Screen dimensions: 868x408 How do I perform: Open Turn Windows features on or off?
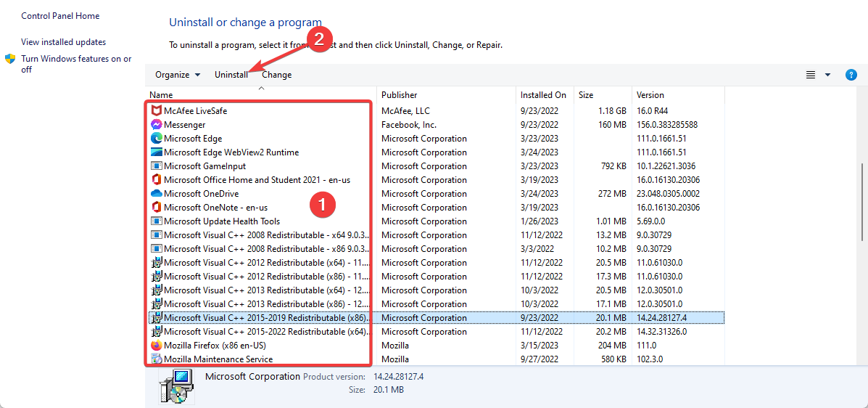click(x=76, y=65)
